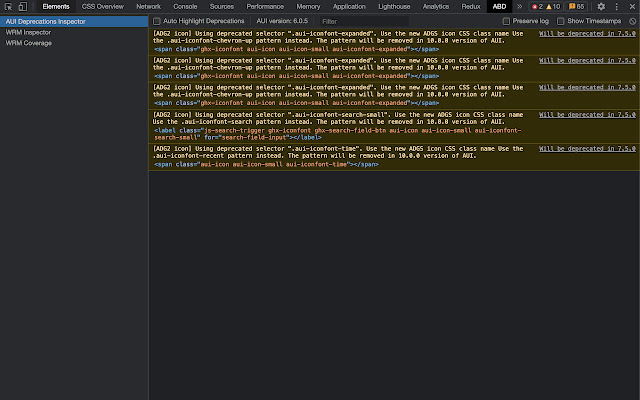Focus the Filter input field
The height and width of the screenshot is (400, 640).
click(364, 21)
